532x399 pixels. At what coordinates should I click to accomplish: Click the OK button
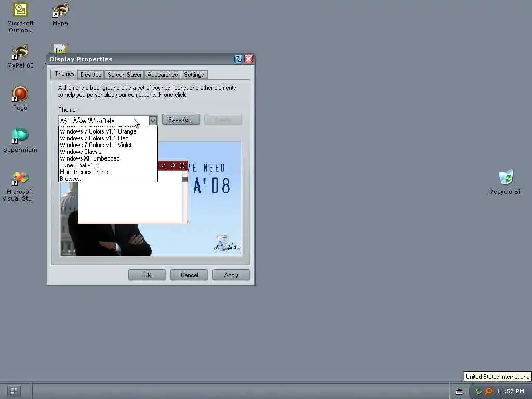click(147, 275)
